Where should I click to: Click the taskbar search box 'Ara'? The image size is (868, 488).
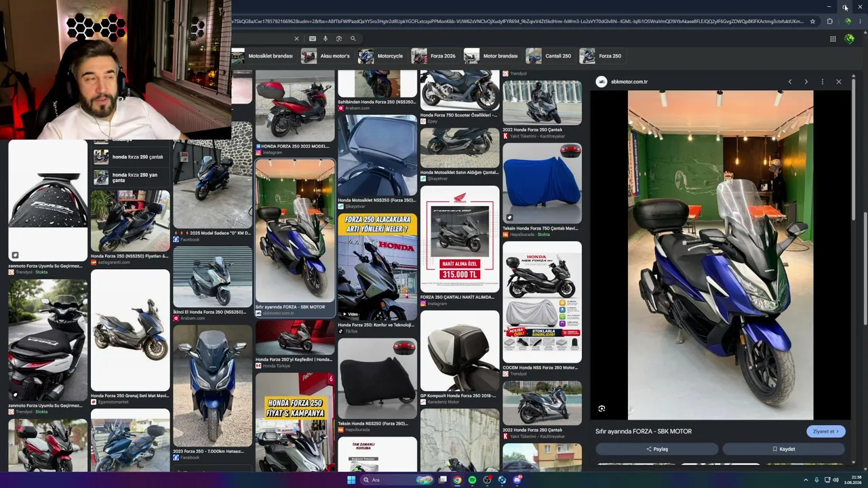(397, 480)
